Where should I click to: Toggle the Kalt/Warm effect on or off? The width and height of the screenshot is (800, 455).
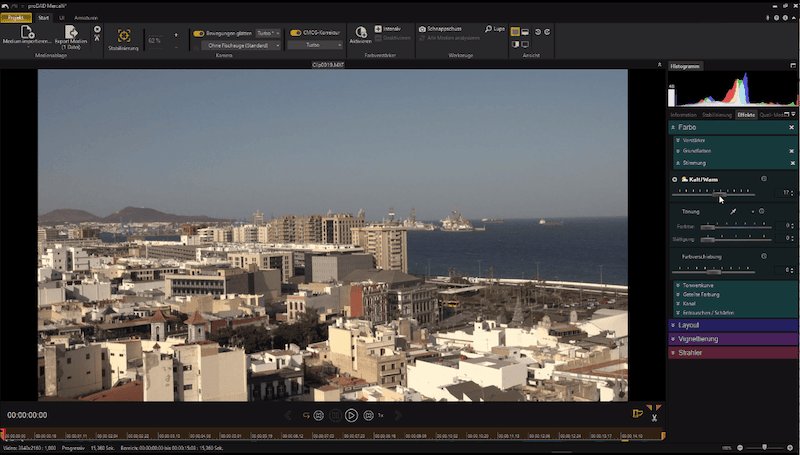click(x=675, y=179)
